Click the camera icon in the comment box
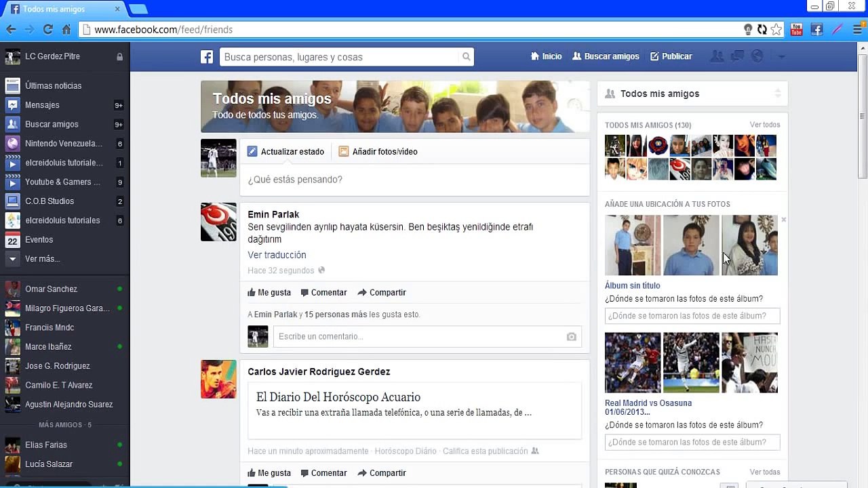This screenshot has width=868, height=488. click(x=572, y=337)
